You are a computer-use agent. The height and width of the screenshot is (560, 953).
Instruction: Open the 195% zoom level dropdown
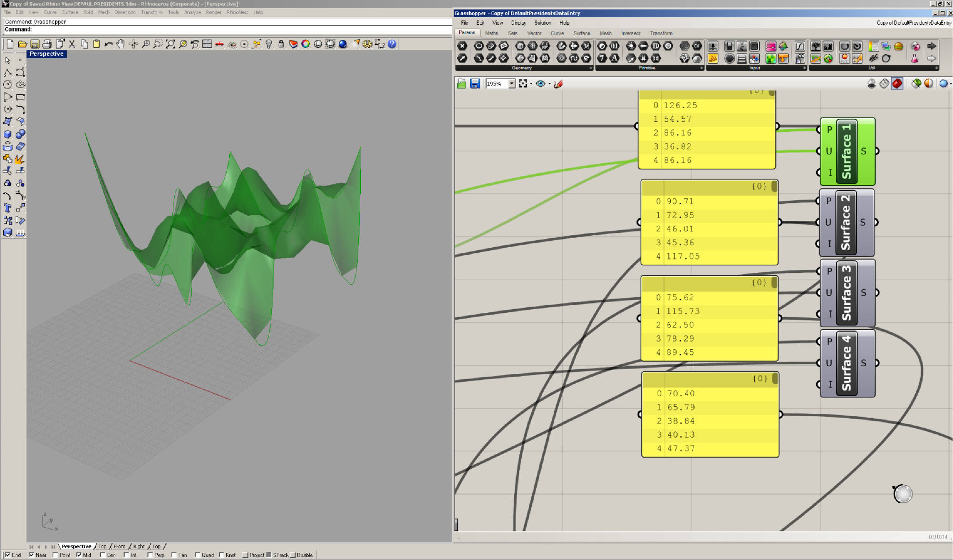(512, 84)
